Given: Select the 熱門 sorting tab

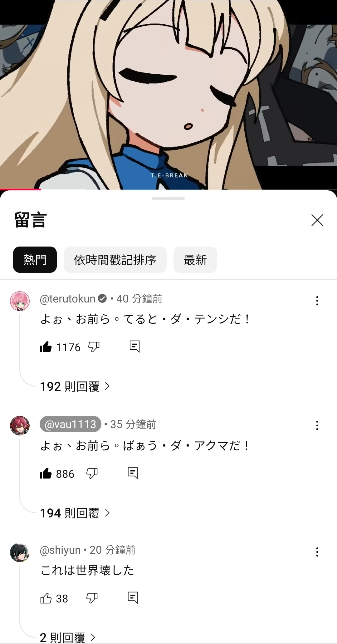Looking at the screenshot, I should [35, 260].
